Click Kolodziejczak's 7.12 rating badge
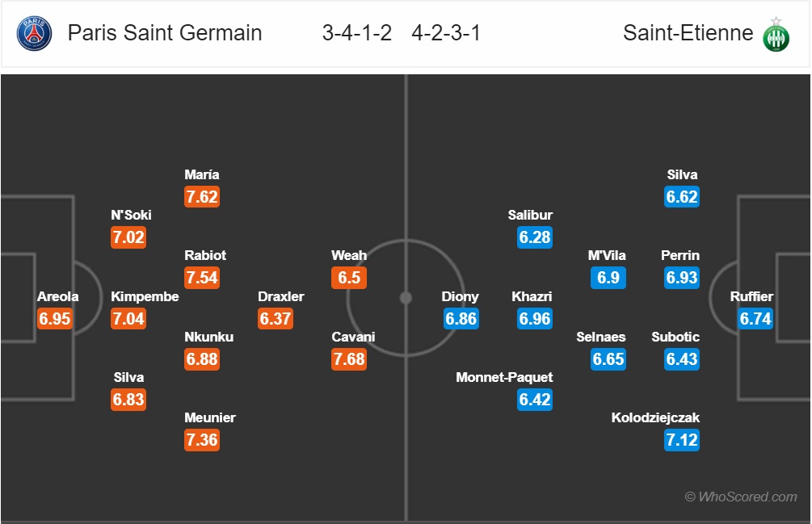Viewport: 812px width, 524px height. [682, 440]
